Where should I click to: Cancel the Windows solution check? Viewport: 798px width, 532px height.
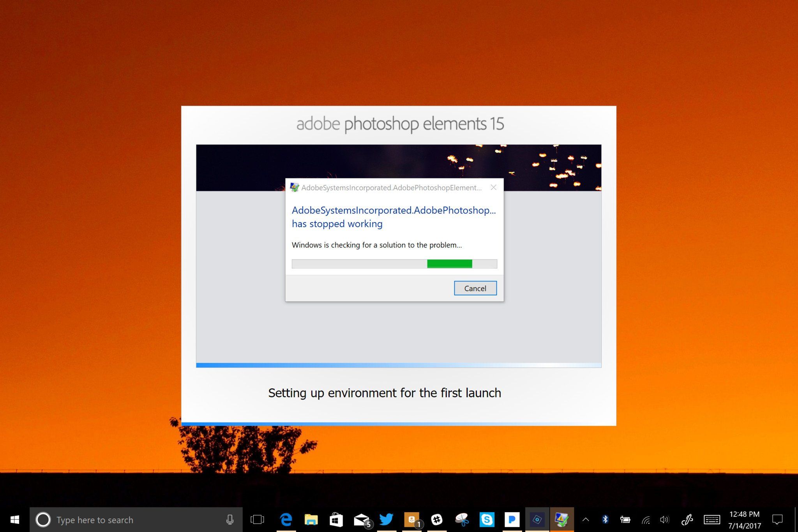tap(475, 288)
